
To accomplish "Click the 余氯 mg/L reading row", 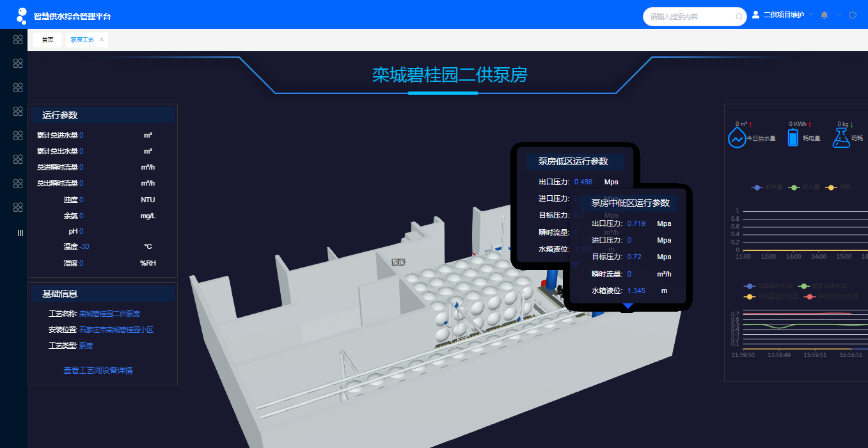I will tap(102, 216).
